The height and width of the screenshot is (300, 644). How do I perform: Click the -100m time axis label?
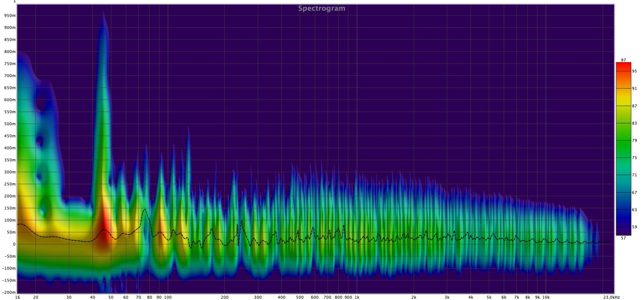9,268
